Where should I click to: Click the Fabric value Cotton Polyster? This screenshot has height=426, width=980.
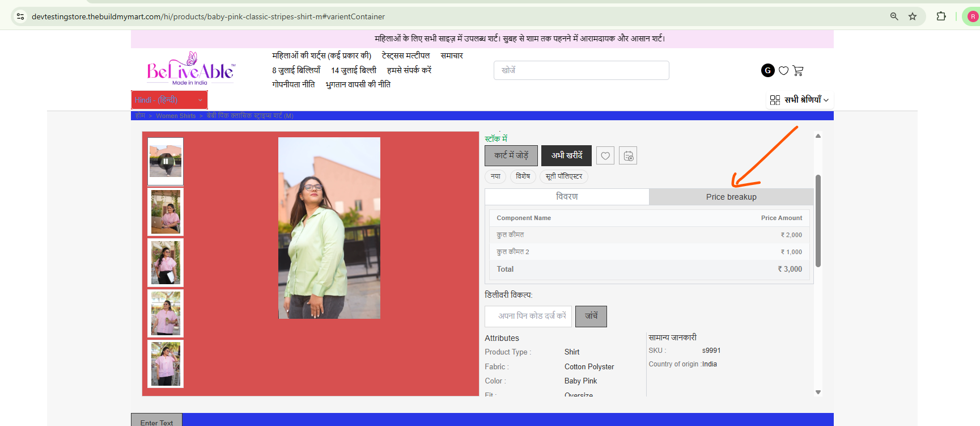coord(589,367)
